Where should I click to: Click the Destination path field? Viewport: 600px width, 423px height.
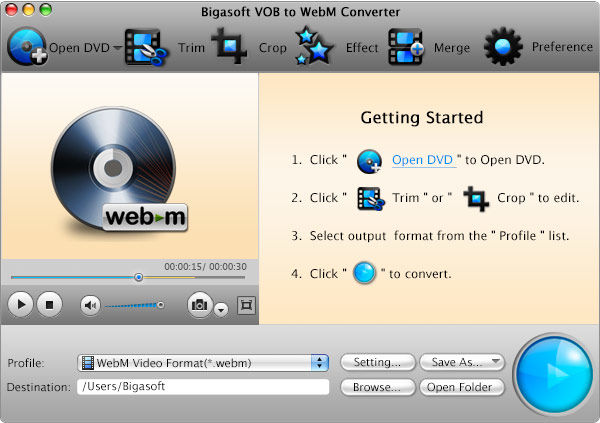click(x=203, y=387)
